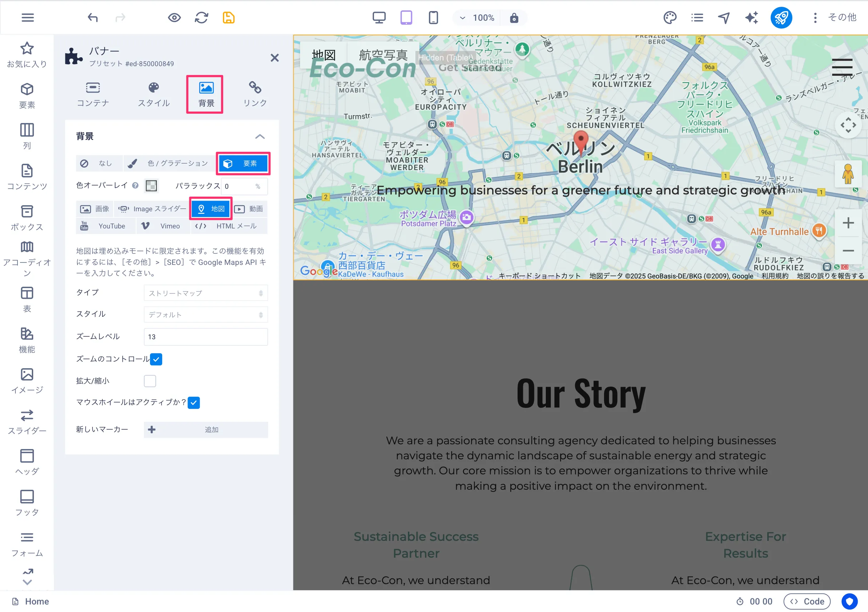
Task: Open 表 table in sidebar
Action: tap(27, 300)
